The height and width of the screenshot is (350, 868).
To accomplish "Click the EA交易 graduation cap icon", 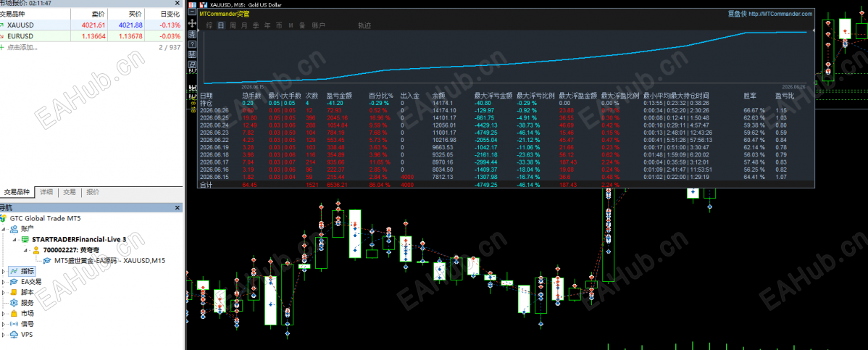I will coord(14,282).
